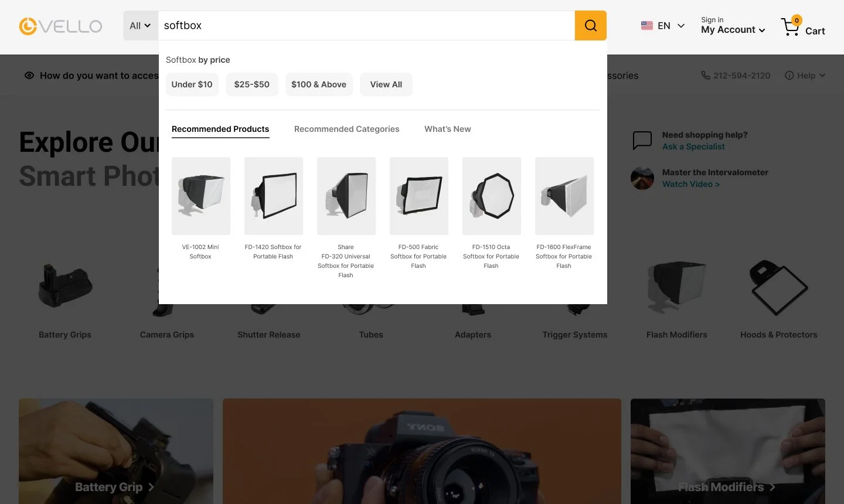The height and width of the screenshot is (504, 844).
Task: Open the shopping cart icon
Action: (791, 26)
